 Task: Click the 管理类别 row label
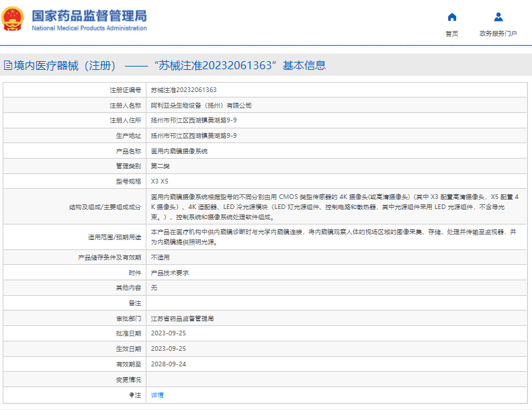pyautogui.click(x=128, y=166)
